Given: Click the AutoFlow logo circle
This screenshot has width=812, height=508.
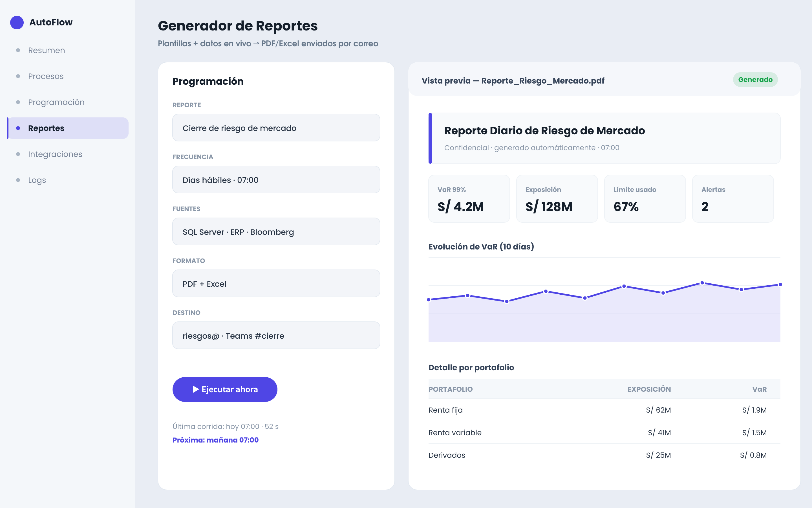Looking at the screenshot, I should point(17,22).
